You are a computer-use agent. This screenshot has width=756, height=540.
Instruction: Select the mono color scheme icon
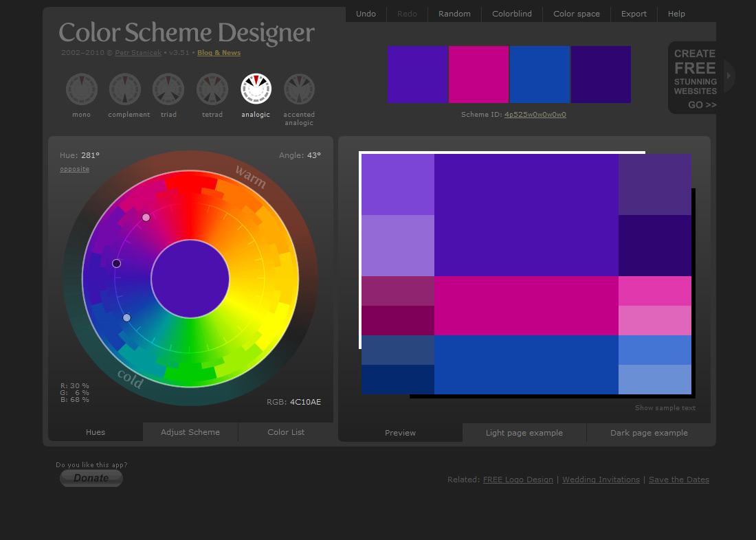click(x=82, y=89)
